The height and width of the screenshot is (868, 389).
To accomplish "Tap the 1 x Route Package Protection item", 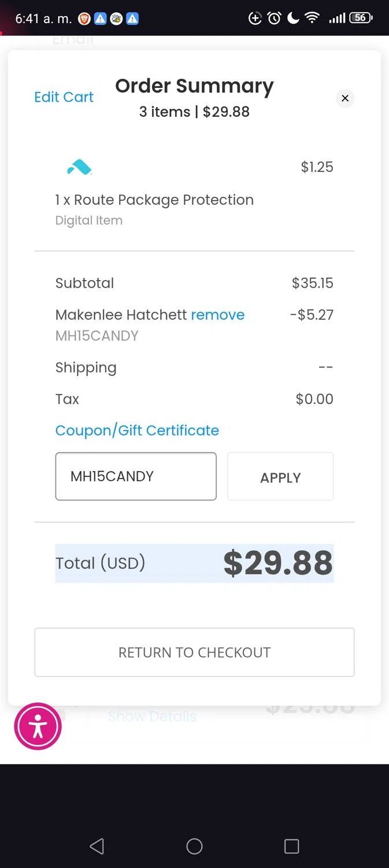I will [x=154, y=200].
